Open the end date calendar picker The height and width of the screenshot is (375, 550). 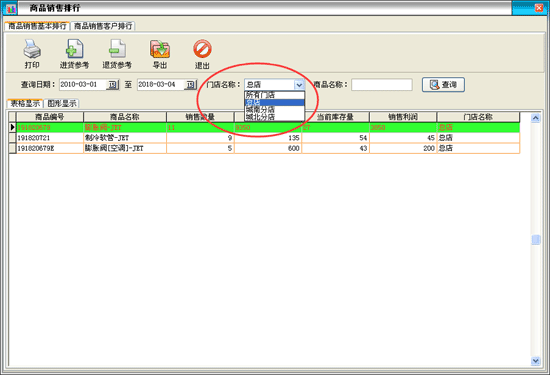(x=190, y=85)
